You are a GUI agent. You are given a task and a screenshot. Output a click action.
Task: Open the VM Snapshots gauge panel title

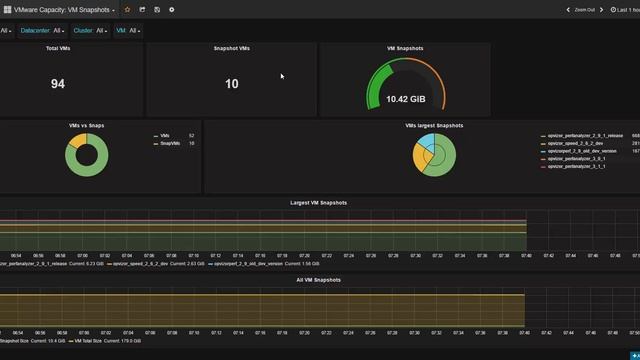point(405,48)
